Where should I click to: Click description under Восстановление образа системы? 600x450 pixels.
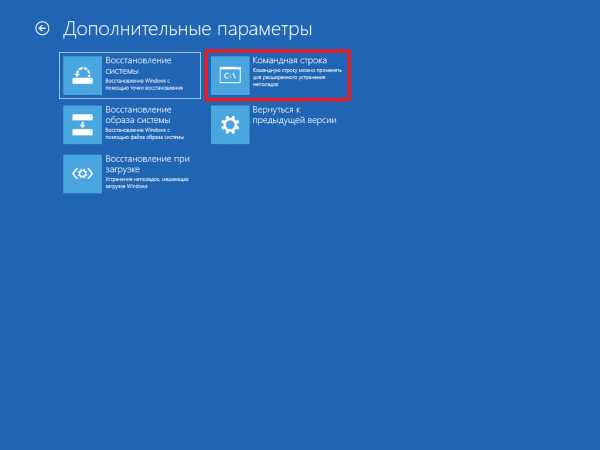click(x=144, y=134)
